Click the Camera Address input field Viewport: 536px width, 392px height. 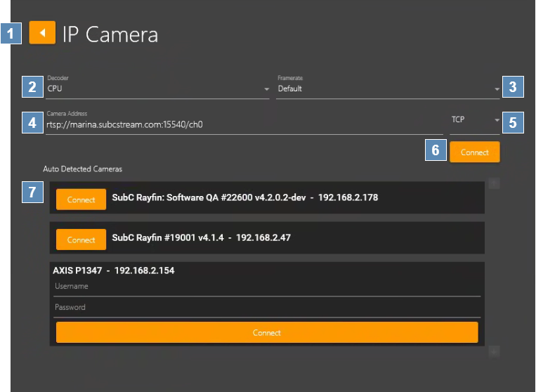tap(244, 124)
